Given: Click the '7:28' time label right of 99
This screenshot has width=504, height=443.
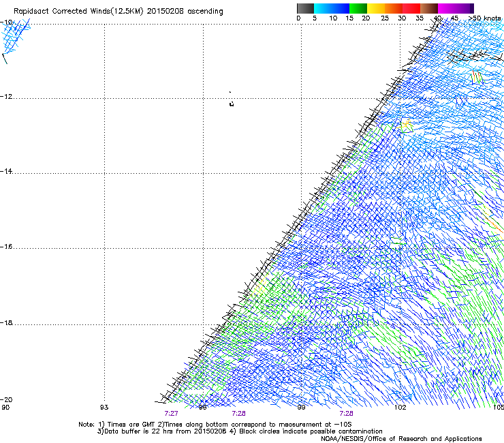Looking at the screenshot, I should click(x=346, y=414).
